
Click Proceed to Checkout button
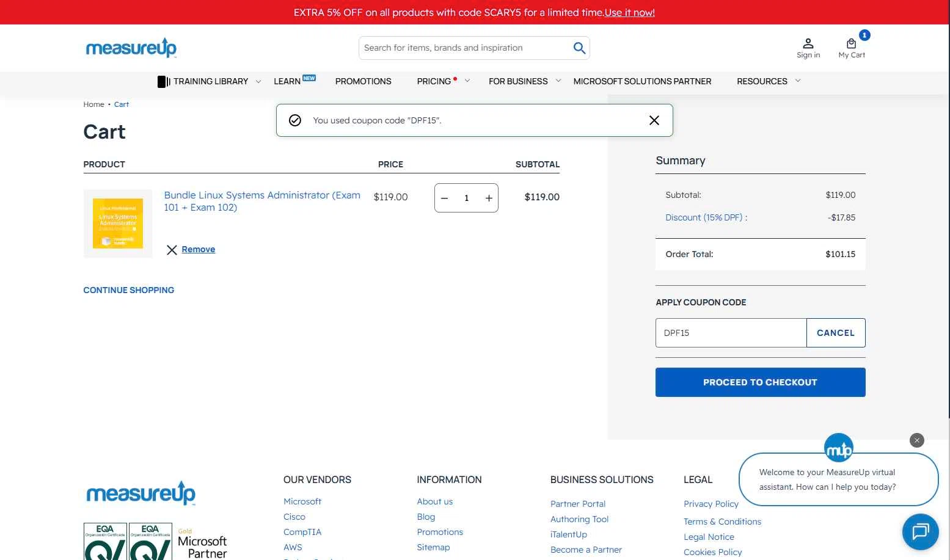pos(760,382)
